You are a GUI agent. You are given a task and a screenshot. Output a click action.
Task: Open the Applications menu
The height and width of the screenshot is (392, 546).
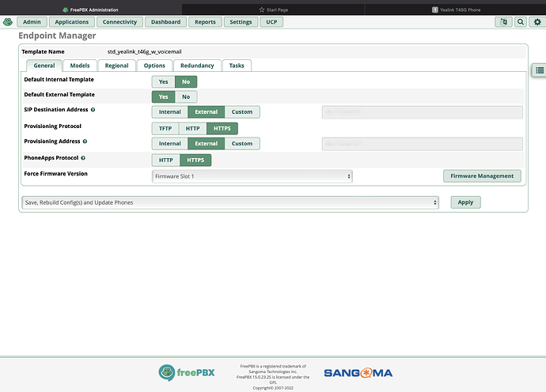click(x=72, y=22)
